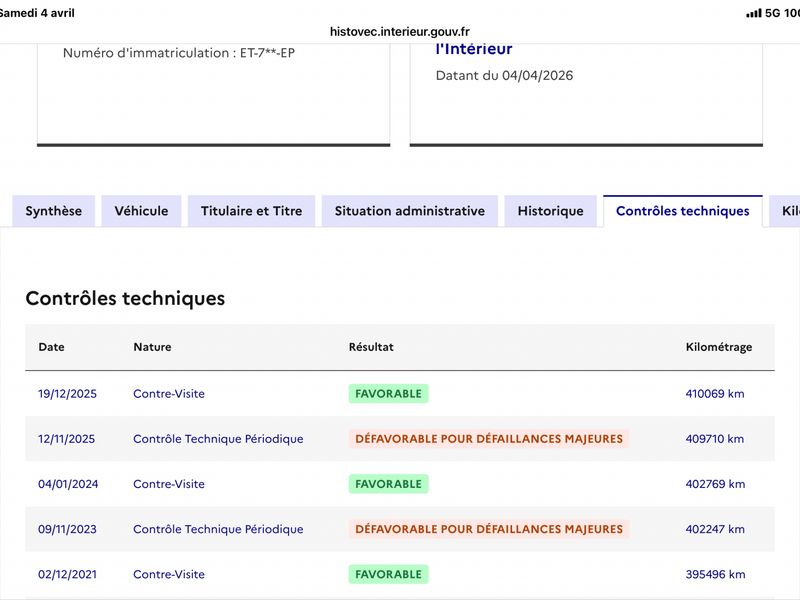Click the Résultat column header
The width and height of the screenshot is (800, 600).
[371, 347]
